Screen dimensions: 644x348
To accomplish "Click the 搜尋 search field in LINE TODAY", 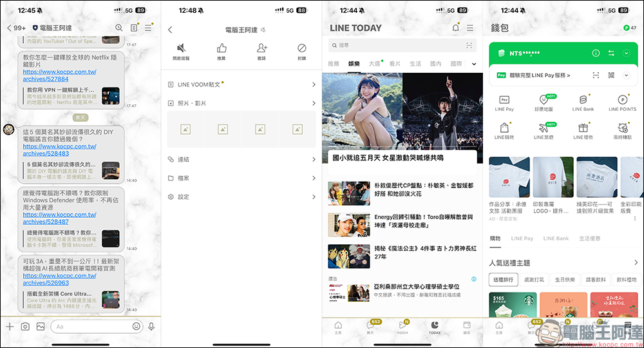I will coord(402,45).
